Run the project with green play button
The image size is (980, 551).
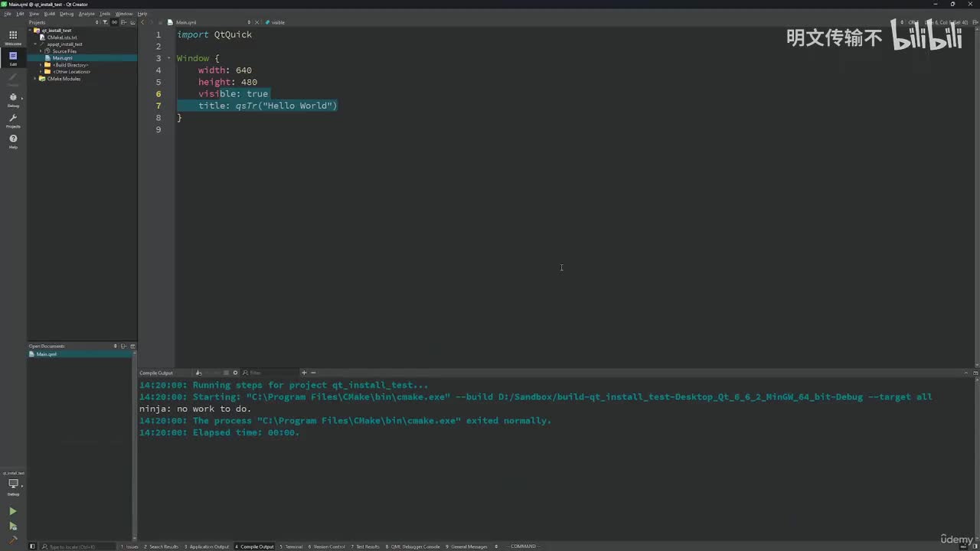12,511
